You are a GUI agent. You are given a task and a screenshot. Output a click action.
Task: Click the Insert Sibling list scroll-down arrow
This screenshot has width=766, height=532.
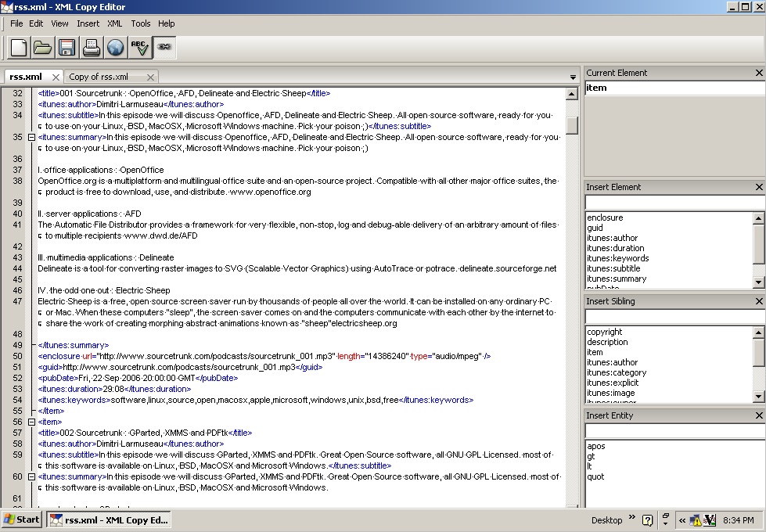[x=759, y=396]
